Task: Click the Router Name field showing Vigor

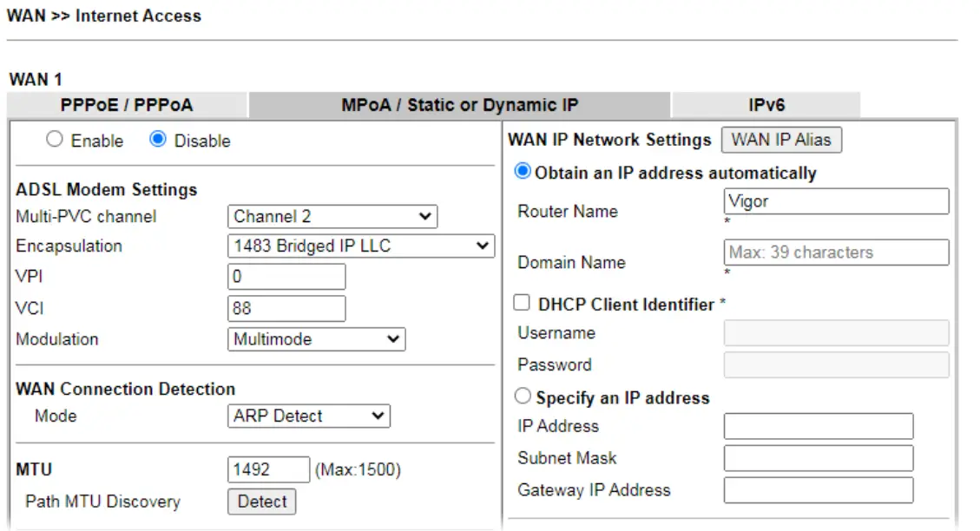Action: [x=835, y=201]
